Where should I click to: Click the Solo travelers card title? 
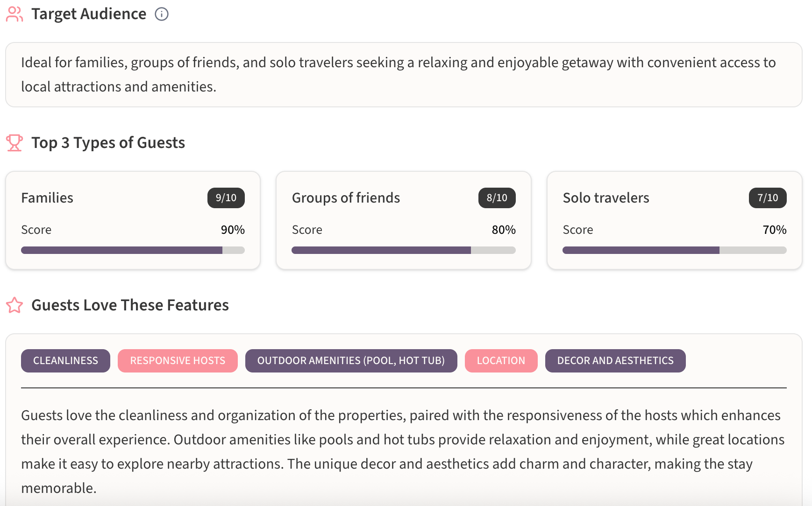[605, 198]
